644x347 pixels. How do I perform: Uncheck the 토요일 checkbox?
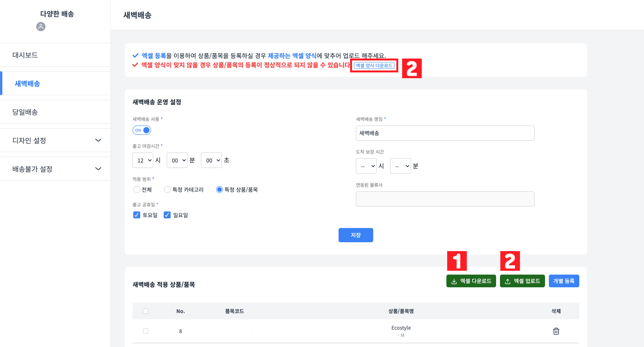[x=136, y=215]
